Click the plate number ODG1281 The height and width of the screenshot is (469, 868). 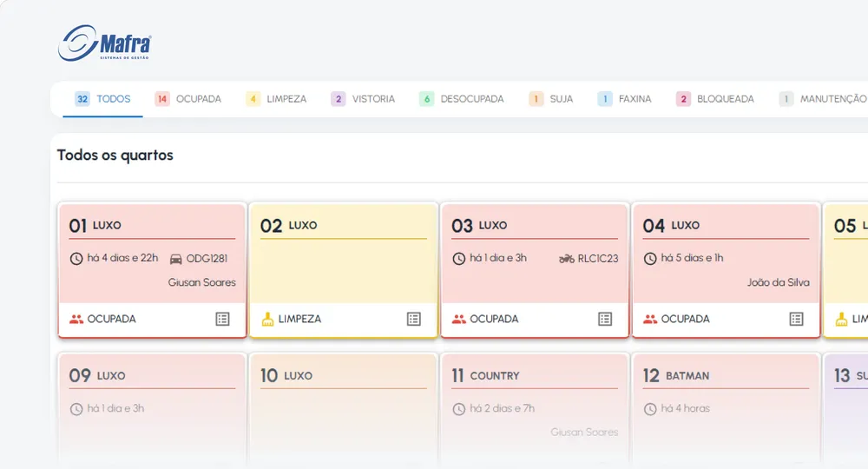(207, 259)
